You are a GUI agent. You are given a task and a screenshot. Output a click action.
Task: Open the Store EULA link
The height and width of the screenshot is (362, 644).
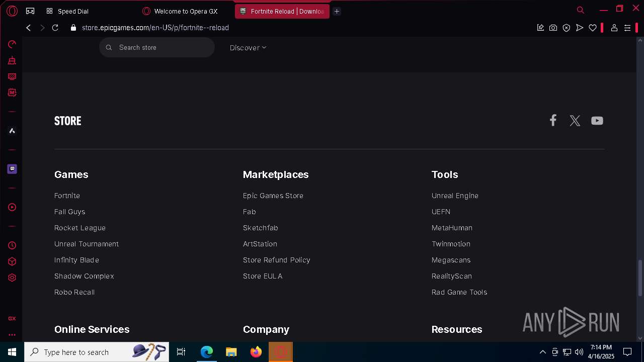[x=263, y=276]
